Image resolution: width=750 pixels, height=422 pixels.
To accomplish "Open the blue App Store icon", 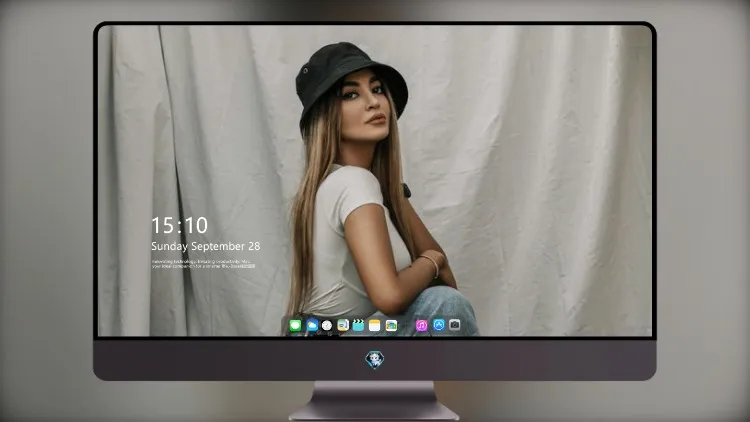I will (439, 325).
